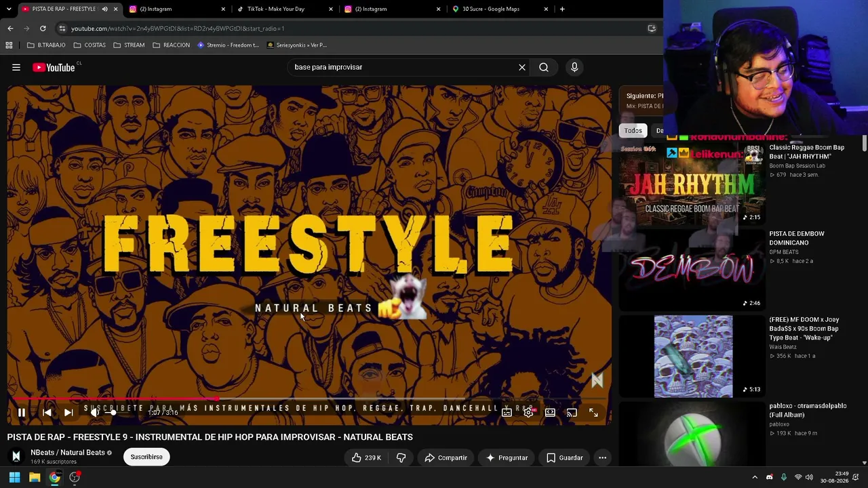Viewport: 868px width, 488px height.
Task: Go to the previous video in the player
Action: (47, 412)
